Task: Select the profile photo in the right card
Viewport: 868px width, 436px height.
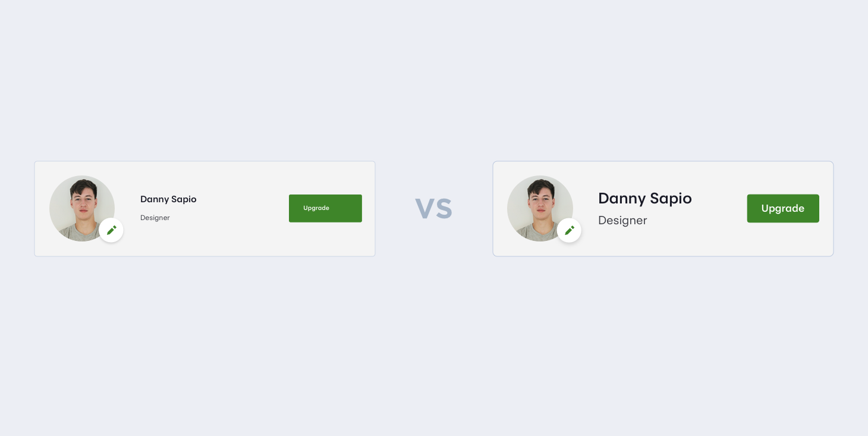Action: [540, 208]
